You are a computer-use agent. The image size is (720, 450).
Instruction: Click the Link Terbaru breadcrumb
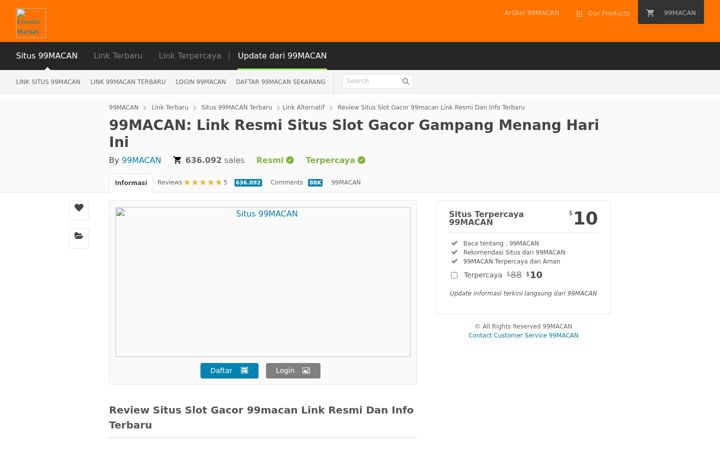tap(170, 107)
